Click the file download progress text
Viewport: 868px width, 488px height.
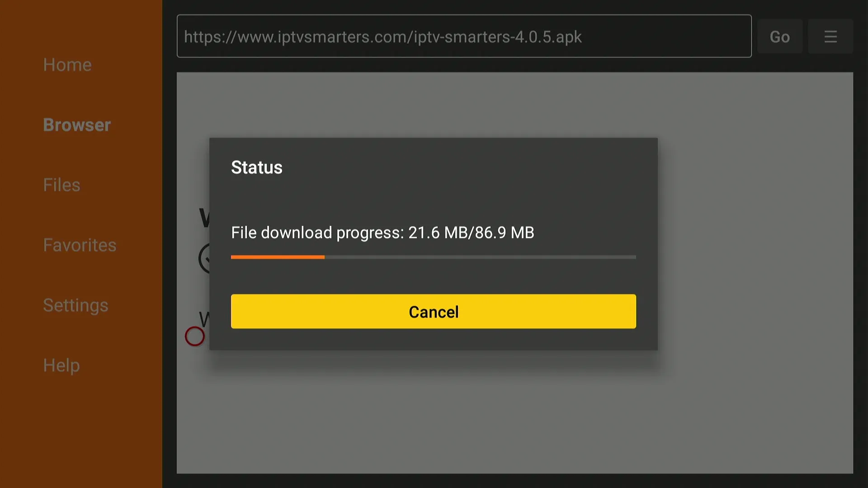coord(382,232)
